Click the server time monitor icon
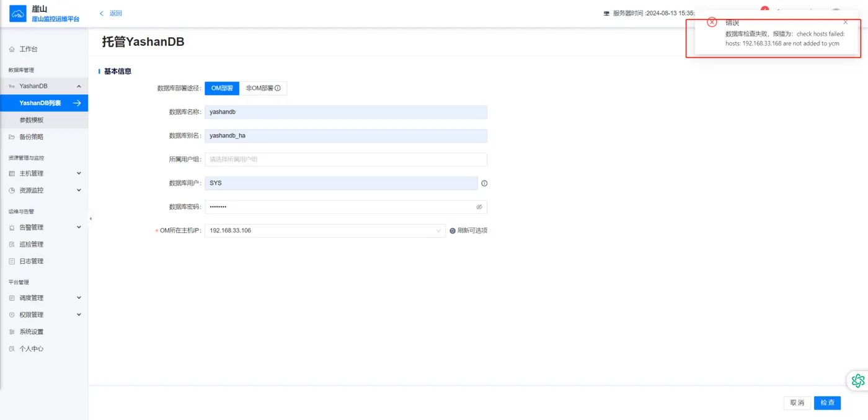Screen dimensions: 868x420 click(x=606, y=13)
